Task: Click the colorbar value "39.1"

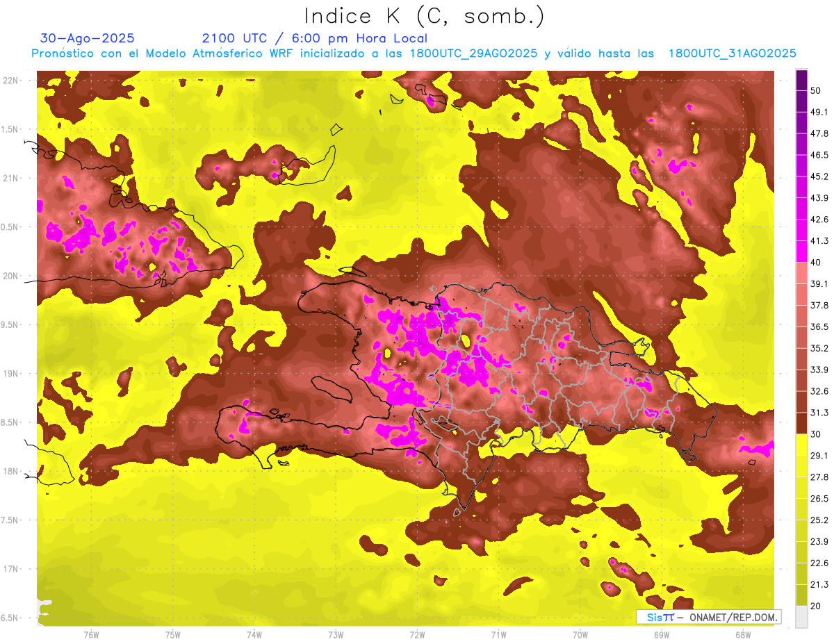Action: (819, 284)
